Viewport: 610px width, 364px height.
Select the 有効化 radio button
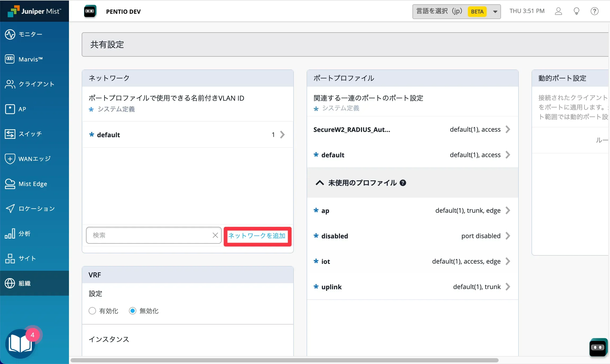(x=92, y=311)
